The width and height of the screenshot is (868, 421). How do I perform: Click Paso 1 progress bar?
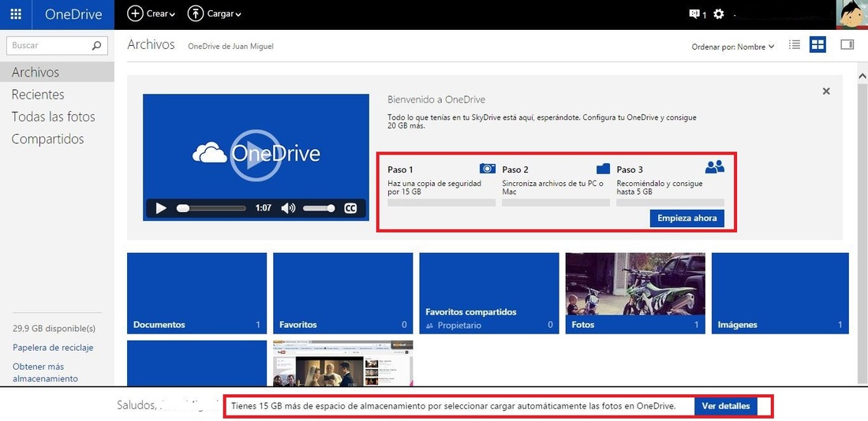tap(441, 203)
